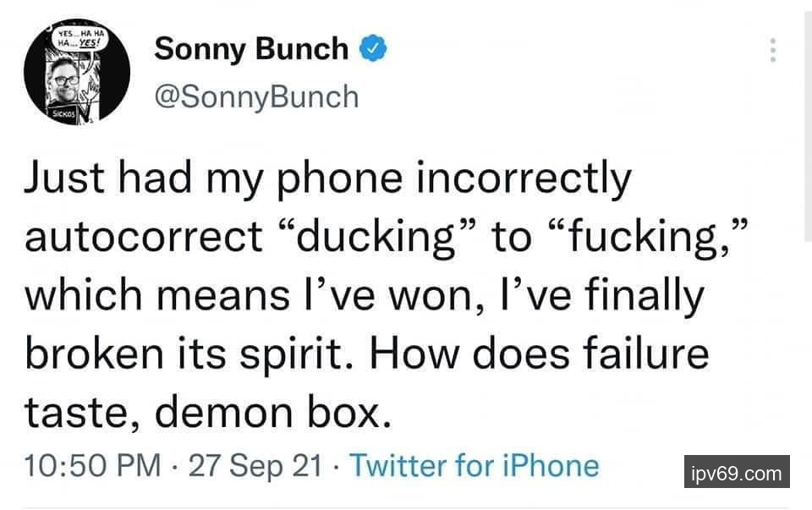Open the @SonnyBunch handle link
The width and height of the screenshot is (812, 510).
pyautogui.click(x=255, y=96)
